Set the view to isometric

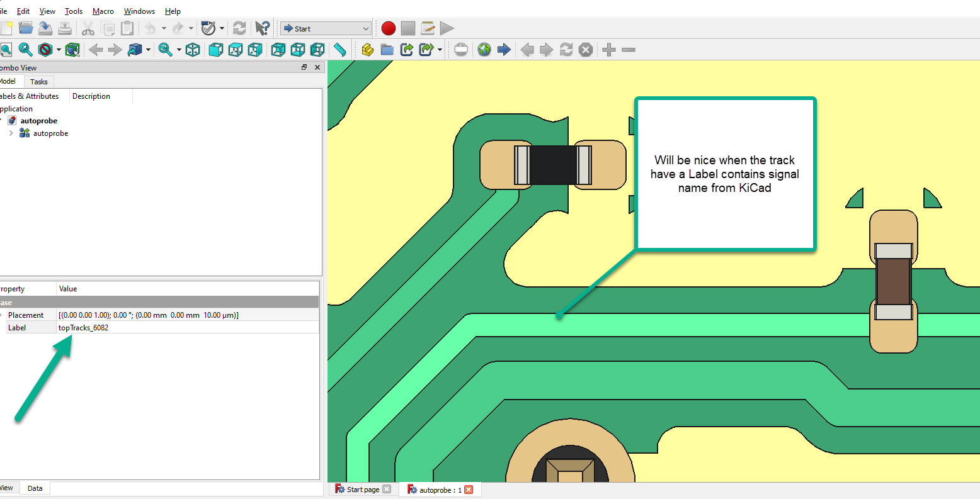click(193, 50)
